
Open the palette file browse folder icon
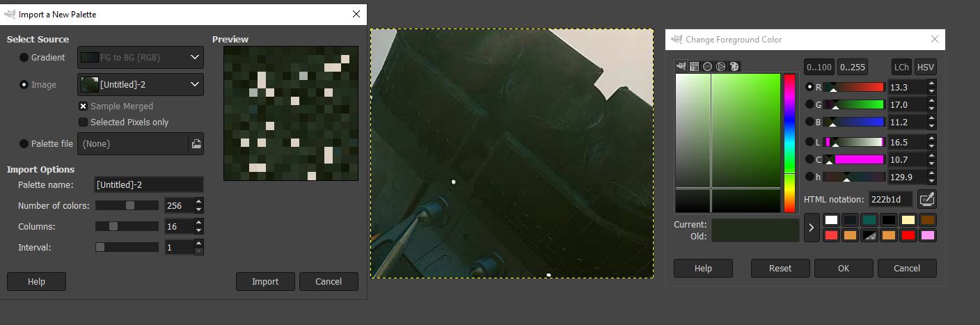point(196,144)
